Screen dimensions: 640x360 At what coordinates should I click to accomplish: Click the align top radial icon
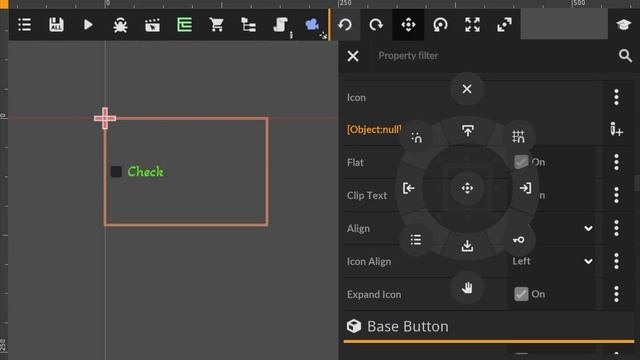coord(467,131)
